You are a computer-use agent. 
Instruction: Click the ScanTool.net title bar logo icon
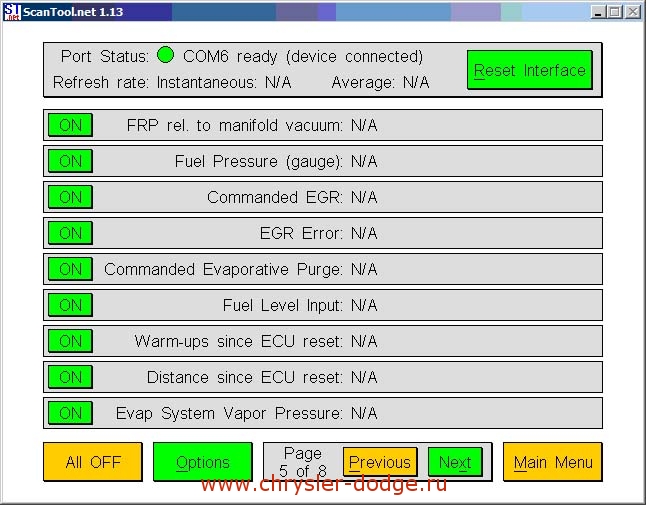12,12
